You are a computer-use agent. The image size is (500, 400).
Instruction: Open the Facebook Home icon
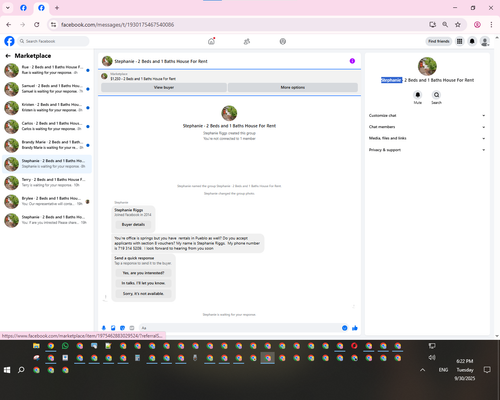tap(211, 41)
